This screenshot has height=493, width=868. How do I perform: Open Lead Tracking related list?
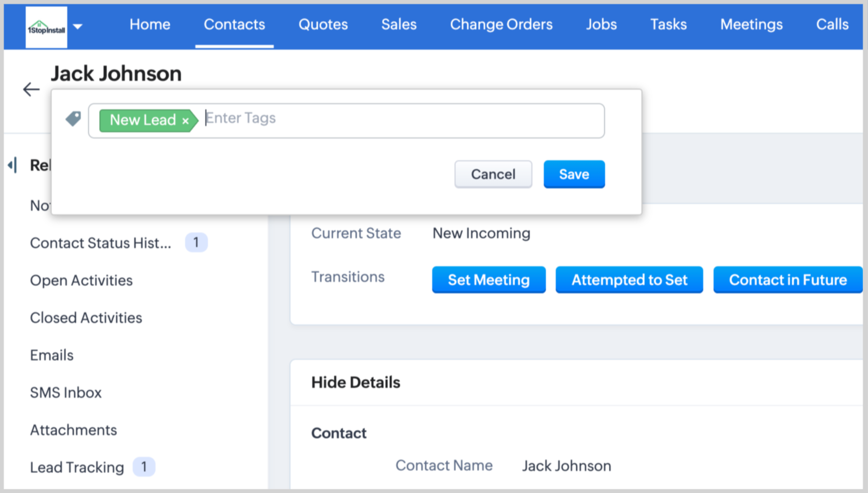click(77, 468)
